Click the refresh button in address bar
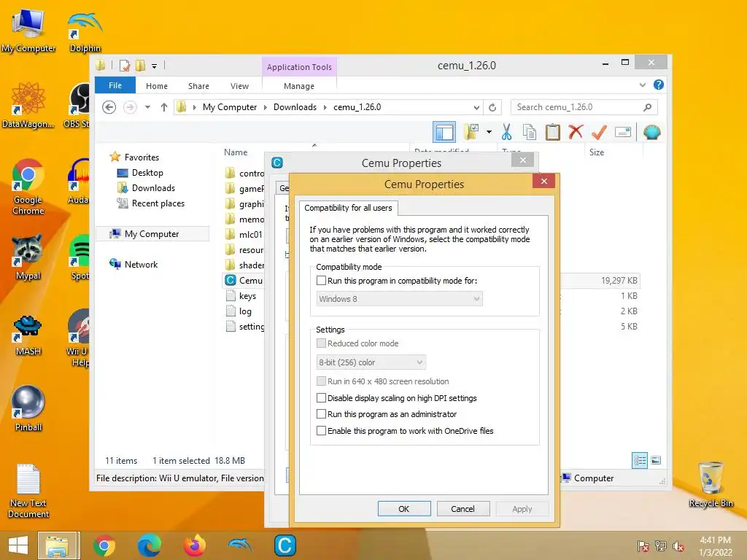Screen dimensions: 747x560 click(x=492, y=108)
